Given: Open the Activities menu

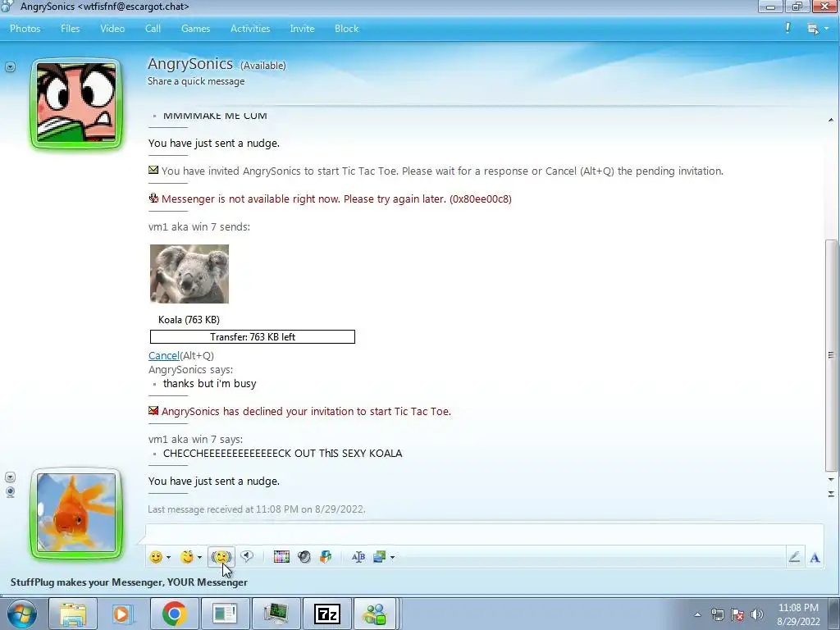Looking at the screenshot, I should (250, 29).
